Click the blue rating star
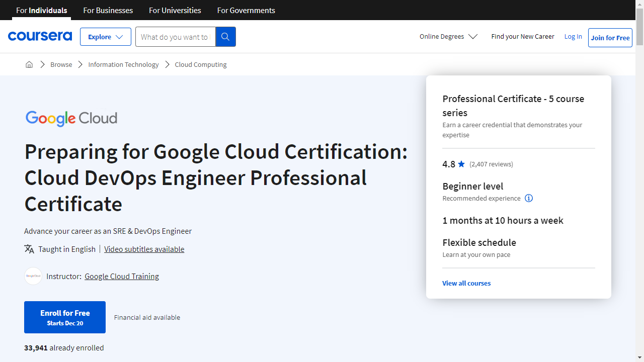This screenshot has width=644, height=362. point(461,164)
